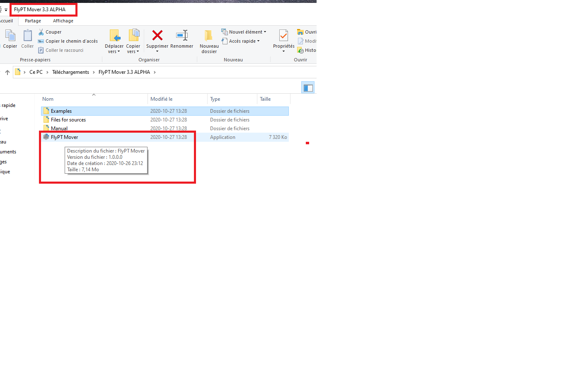
Task: Expand chevron after Ce PC breadcrumb
Action: (47, 72)
